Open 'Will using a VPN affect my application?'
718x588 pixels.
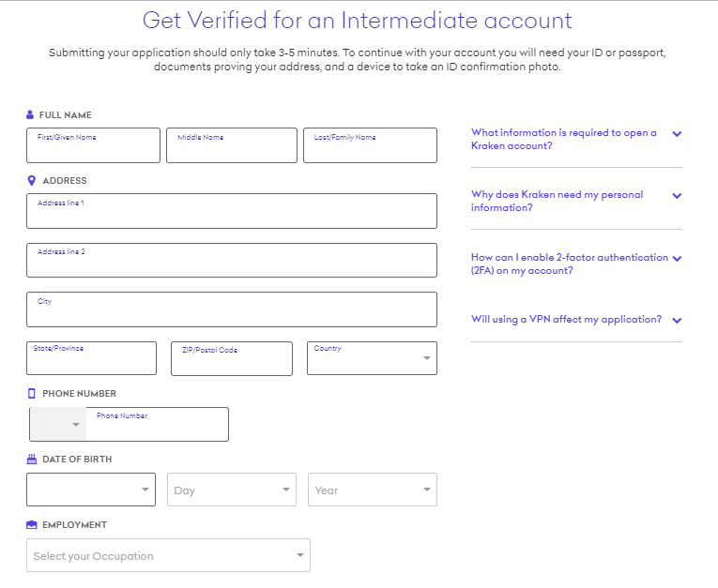(567, 320)
